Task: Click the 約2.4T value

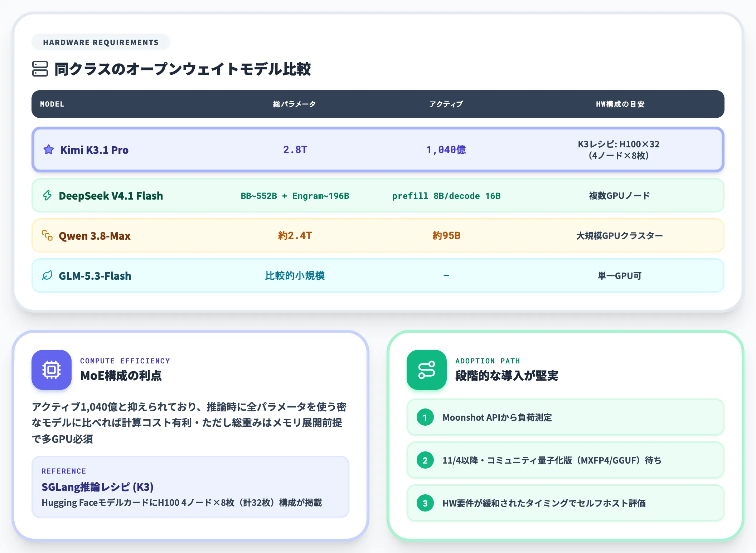Action: pos(295,235)
